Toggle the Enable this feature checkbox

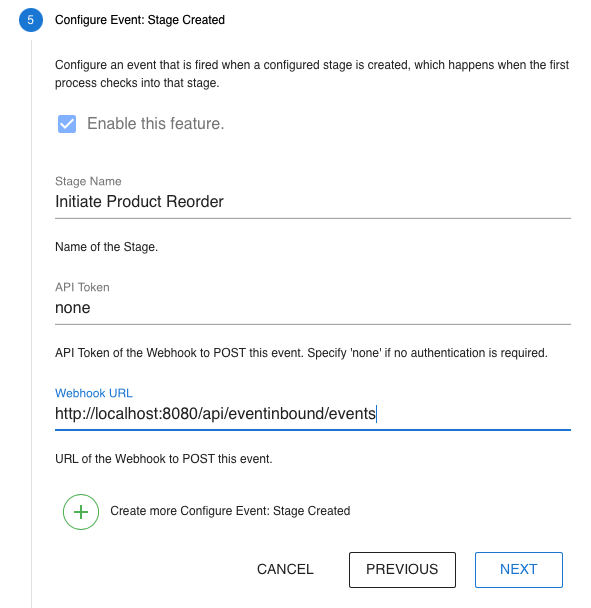click(67, 124)
